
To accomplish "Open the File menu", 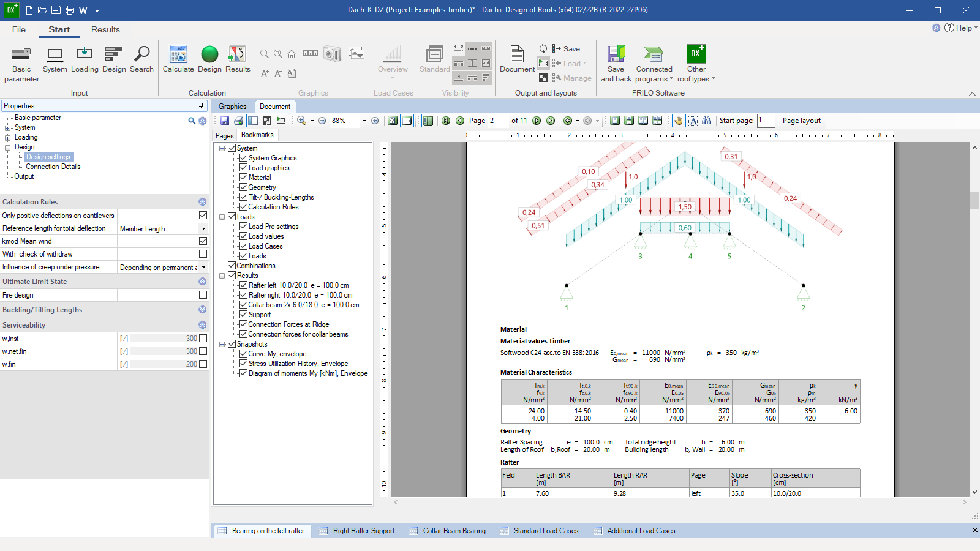I will [19, 29].
